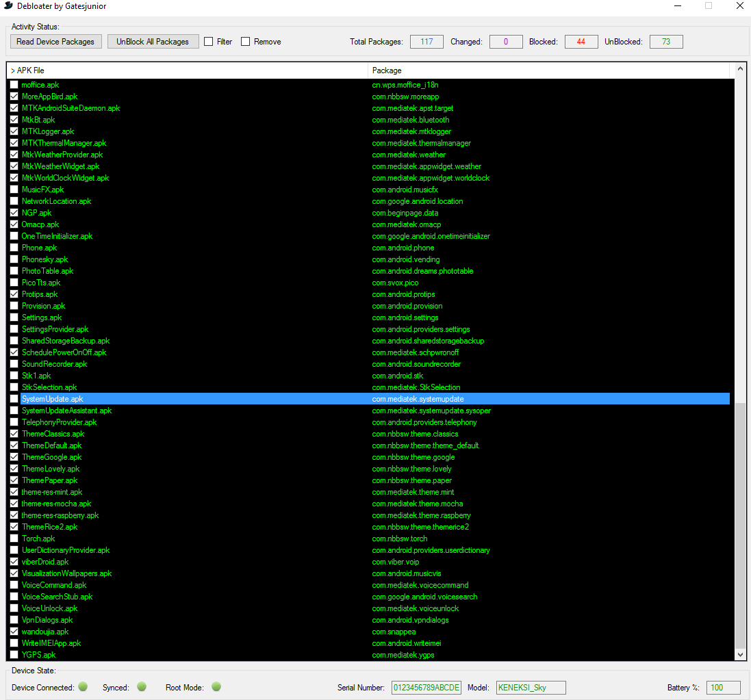This screenshot has height=700, width=751.
Task: Click UnBlock All Packages button
Action: 153,42
